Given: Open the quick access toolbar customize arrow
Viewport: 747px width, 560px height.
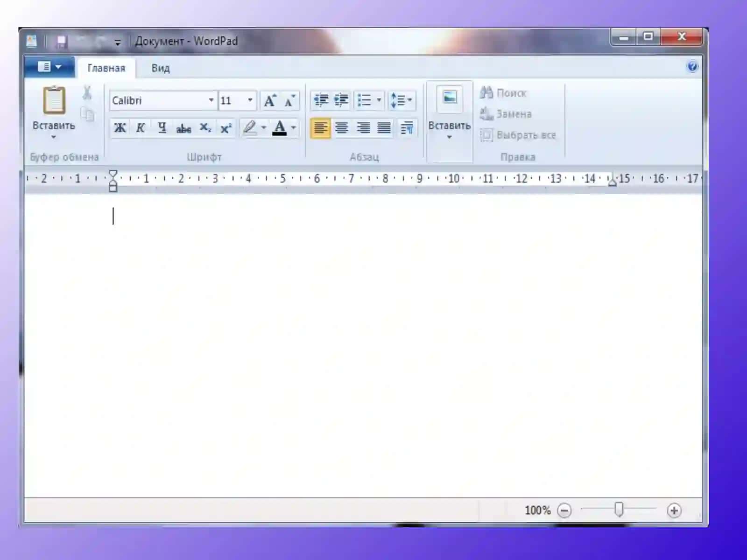Looking at the screenshot, I should coord(118,42).
